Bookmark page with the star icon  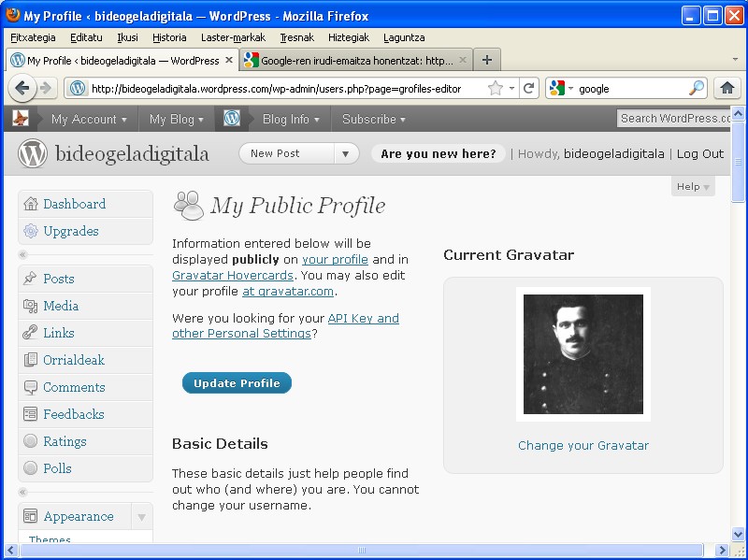pyautogui.click(x=496, y=88)
